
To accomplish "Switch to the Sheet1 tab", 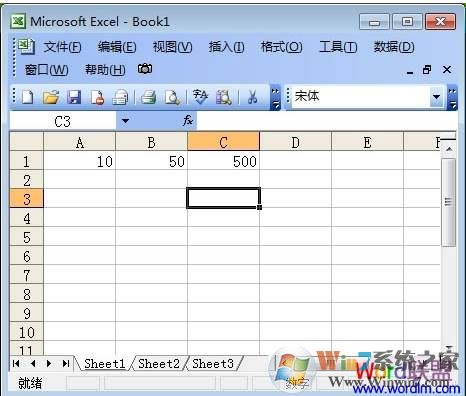I will tap(104, 363).
